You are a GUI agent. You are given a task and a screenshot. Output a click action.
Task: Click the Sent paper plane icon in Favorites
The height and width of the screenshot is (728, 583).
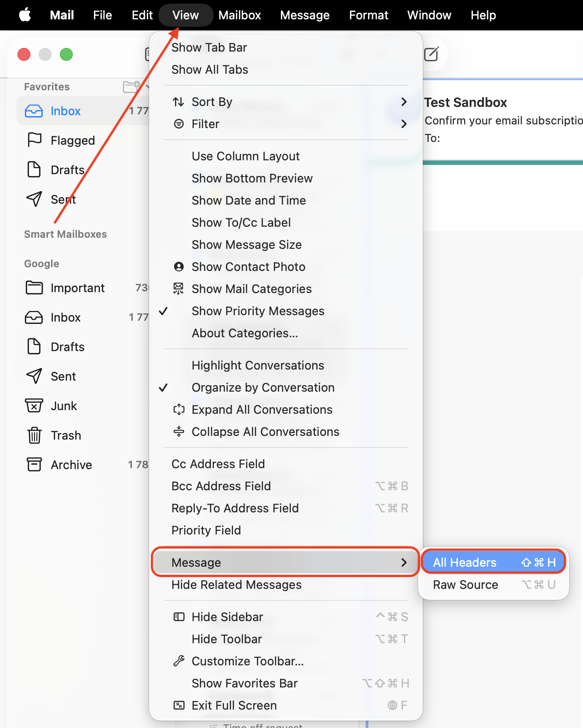point(34,199)
